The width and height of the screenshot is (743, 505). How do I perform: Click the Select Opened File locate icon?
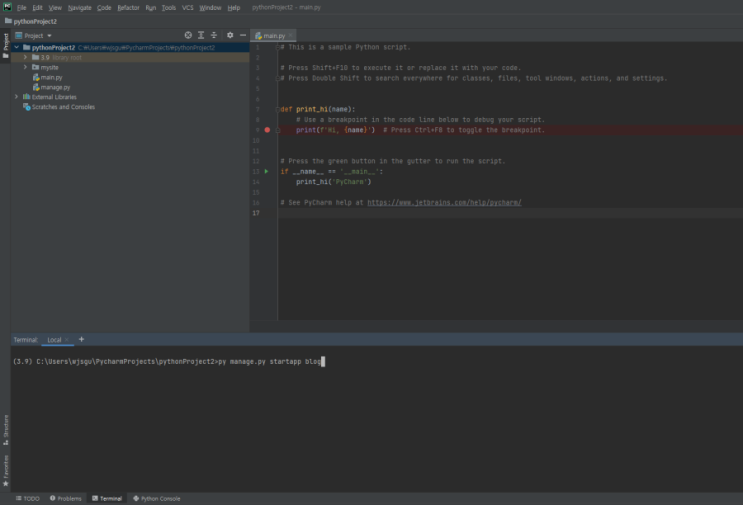(188, 35)
